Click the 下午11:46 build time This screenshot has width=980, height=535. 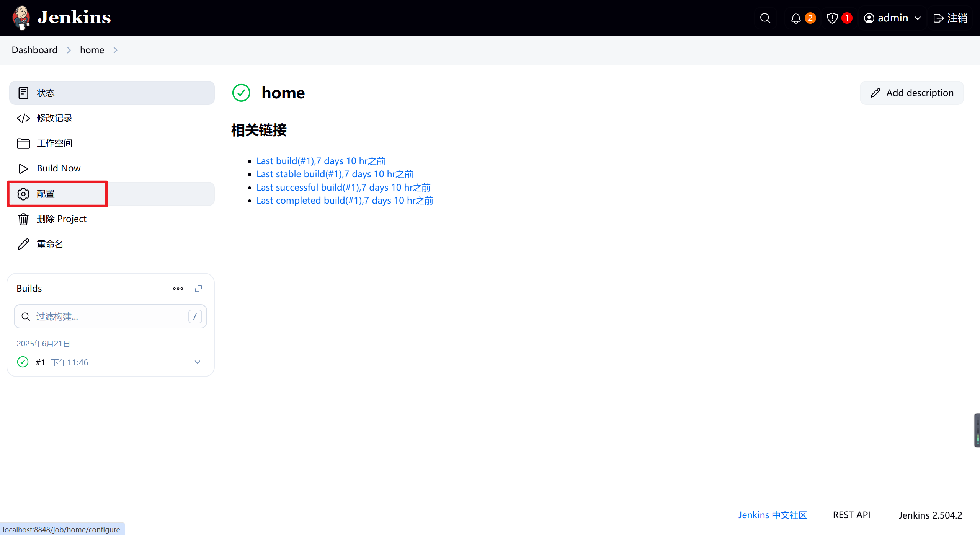[70, 362]
